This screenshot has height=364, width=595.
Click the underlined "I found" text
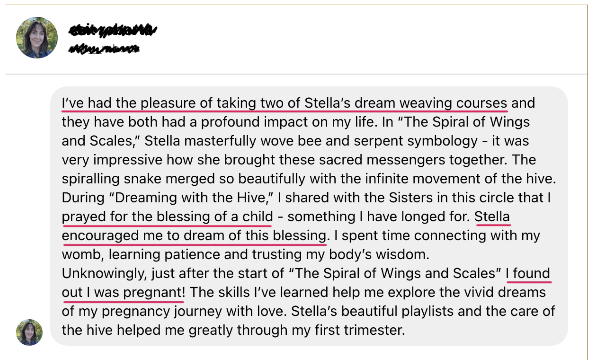coord(528,273)
